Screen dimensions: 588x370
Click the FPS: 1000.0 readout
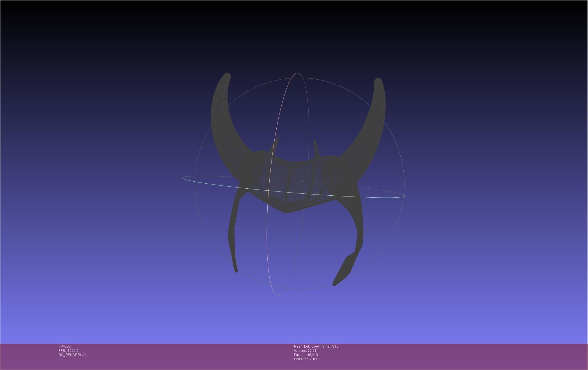pos(68,351)
